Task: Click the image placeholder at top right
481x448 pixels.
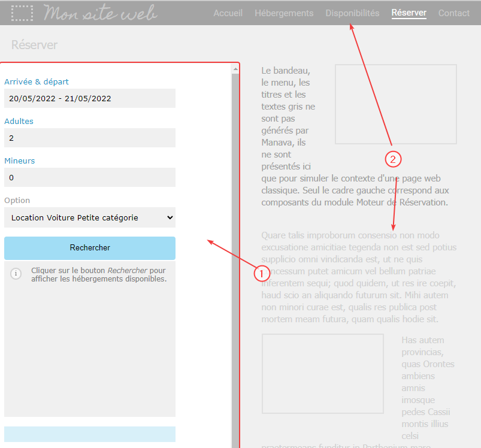Action: click(395, 104)
